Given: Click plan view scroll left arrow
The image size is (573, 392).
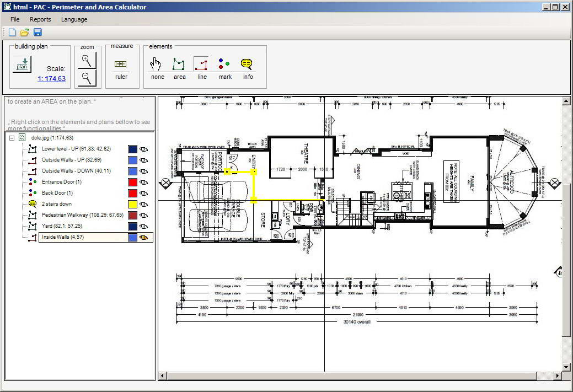Looking at the screenshot, I should 162,375.
